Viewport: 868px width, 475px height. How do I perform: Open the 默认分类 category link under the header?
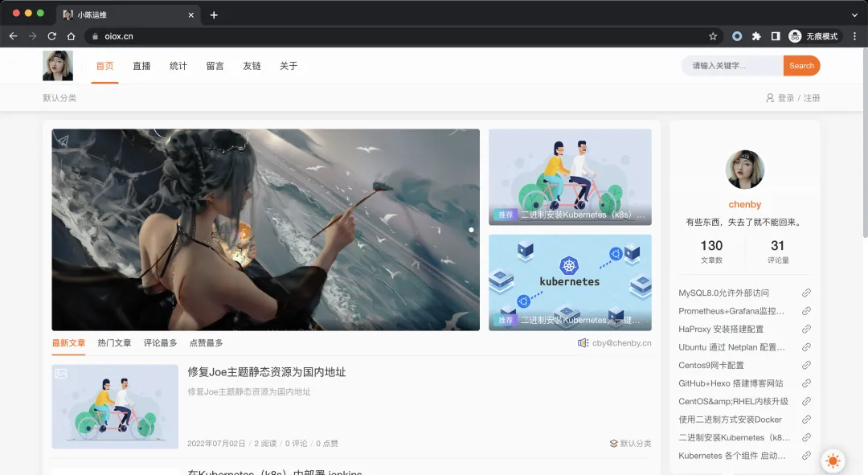[x=59, y=98]
